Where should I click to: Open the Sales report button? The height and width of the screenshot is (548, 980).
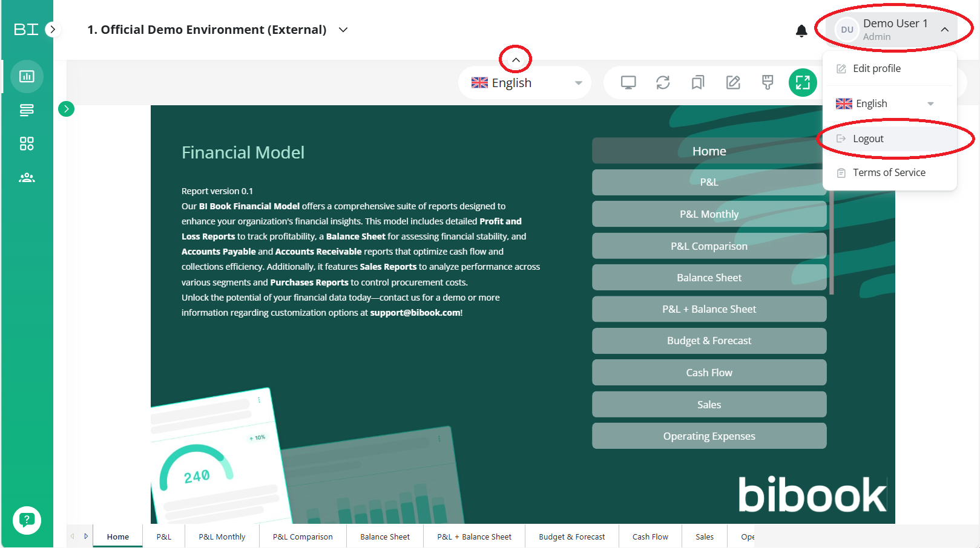[x=709, y=405]
